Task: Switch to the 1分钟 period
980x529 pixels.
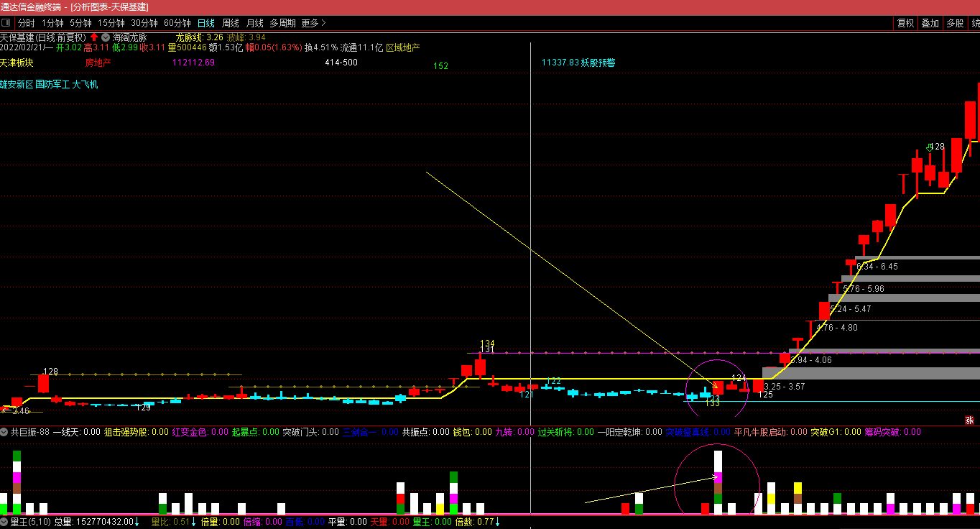Action: (52, 23)
